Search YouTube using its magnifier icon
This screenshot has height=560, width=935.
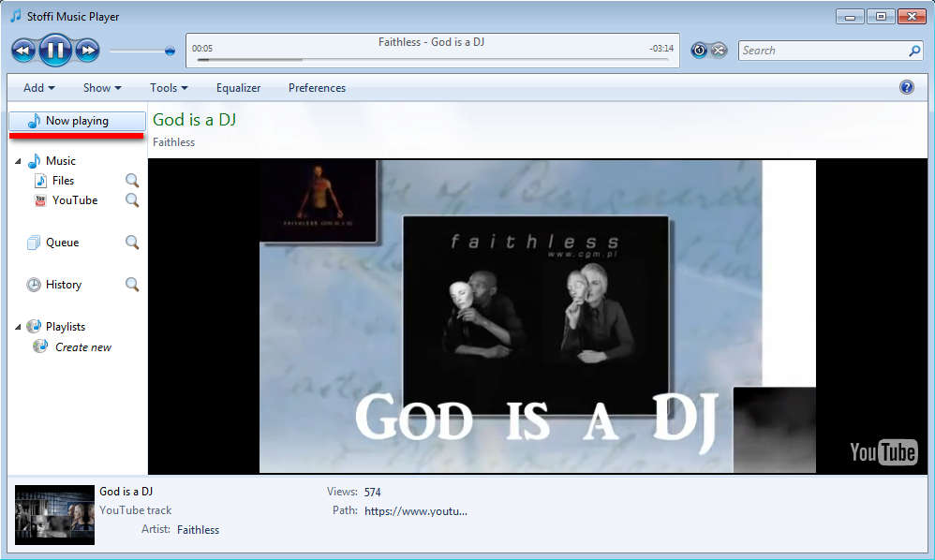(132, 200)
